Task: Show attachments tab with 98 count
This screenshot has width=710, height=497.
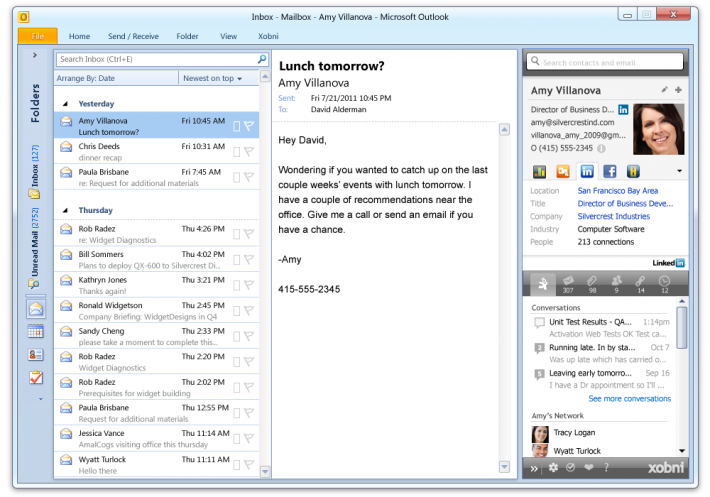Action: [592, 284]
